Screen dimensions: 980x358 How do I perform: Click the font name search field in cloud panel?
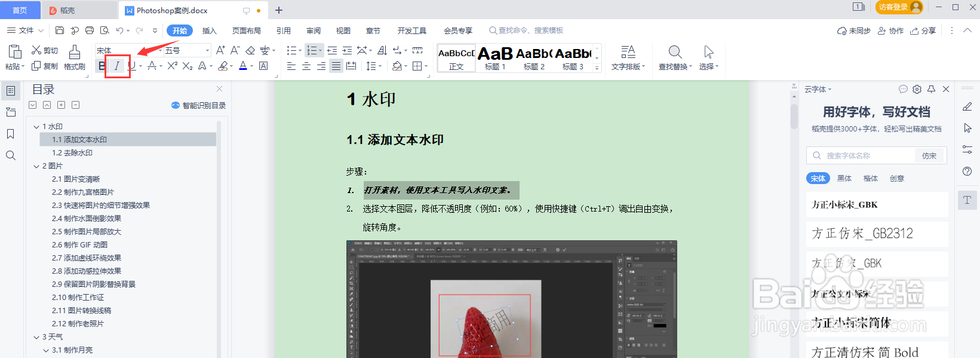click(862, 155)
